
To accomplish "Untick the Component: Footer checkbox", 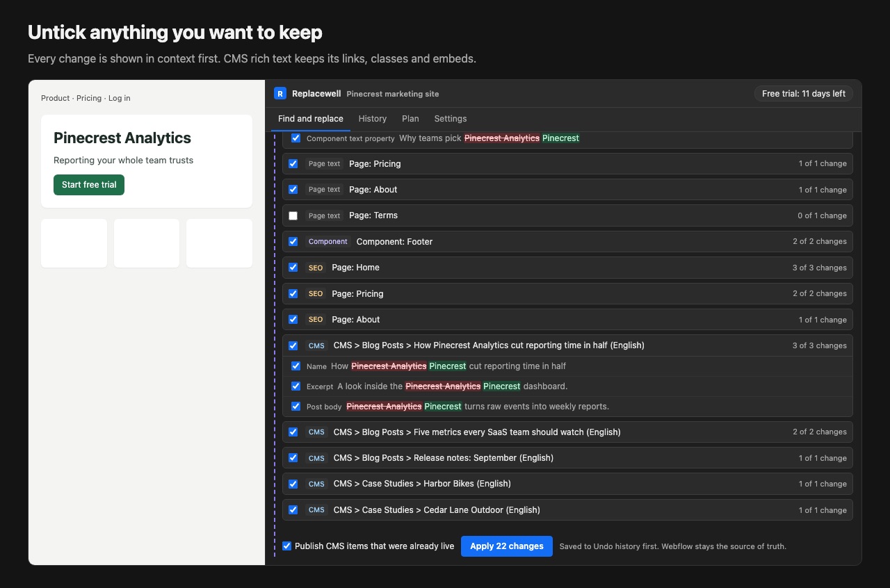I will [293, 241].
